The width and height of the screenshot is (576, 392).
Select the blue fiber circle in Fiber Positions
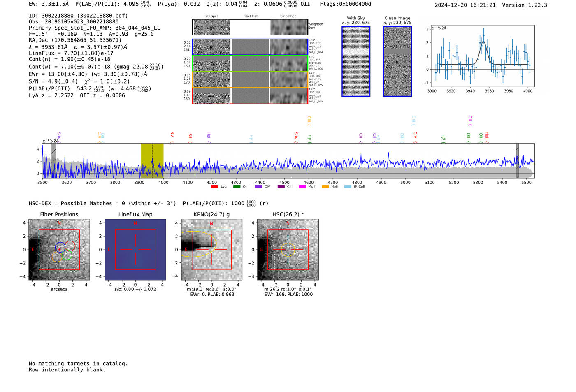(x=60, y=247)
